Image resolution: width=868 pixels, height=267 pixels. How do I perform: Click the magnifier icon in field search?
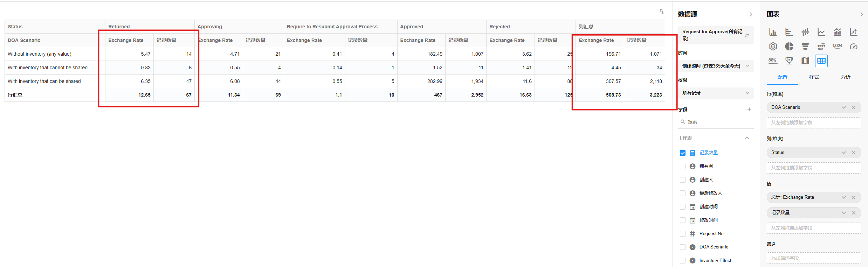click(x=683, y=122)
